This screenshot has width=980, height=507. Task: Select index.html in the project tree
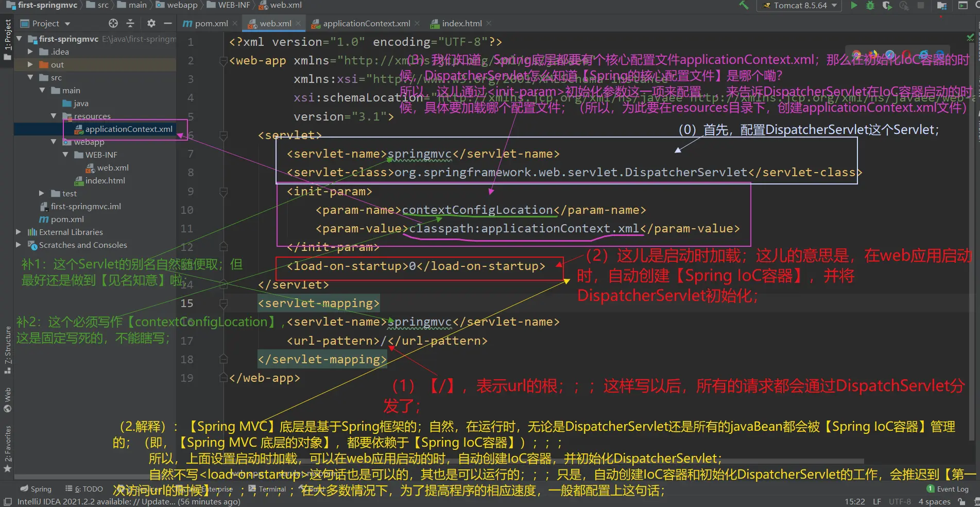(x=105, y=180)
